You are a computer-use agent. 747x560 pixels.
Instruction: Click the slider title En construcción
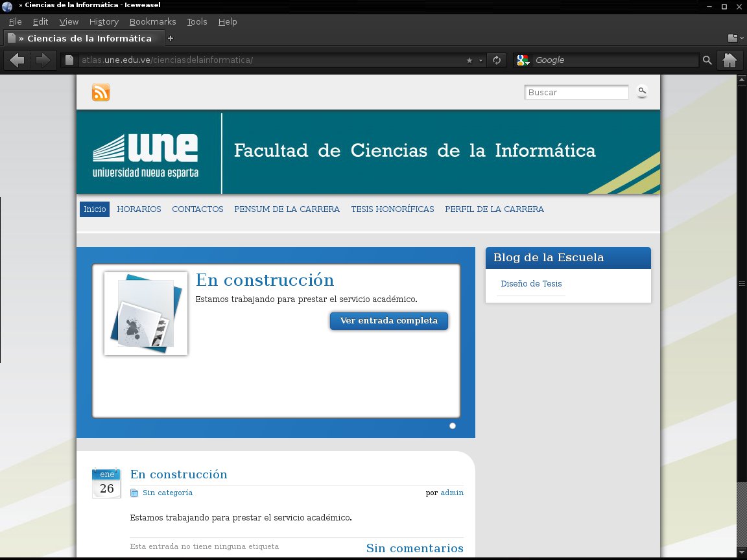pyautogui.click(x=265, y=280)
